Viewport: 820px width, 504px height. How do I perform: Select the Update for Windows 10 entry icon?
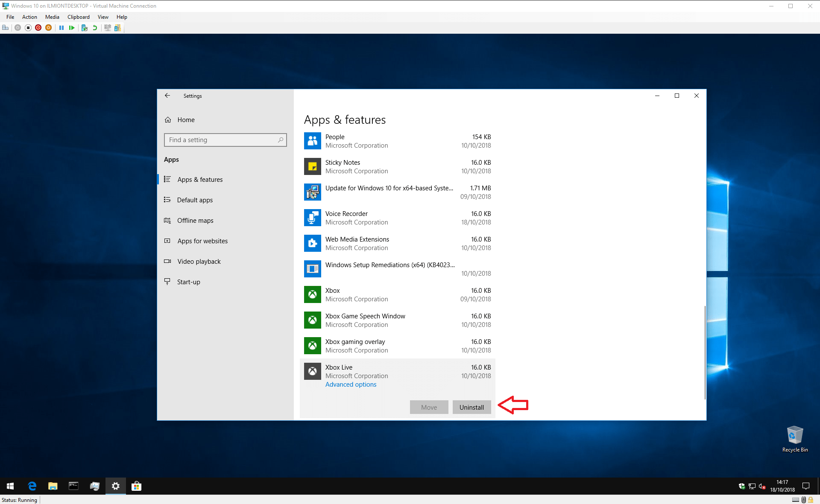pos(313,192)
